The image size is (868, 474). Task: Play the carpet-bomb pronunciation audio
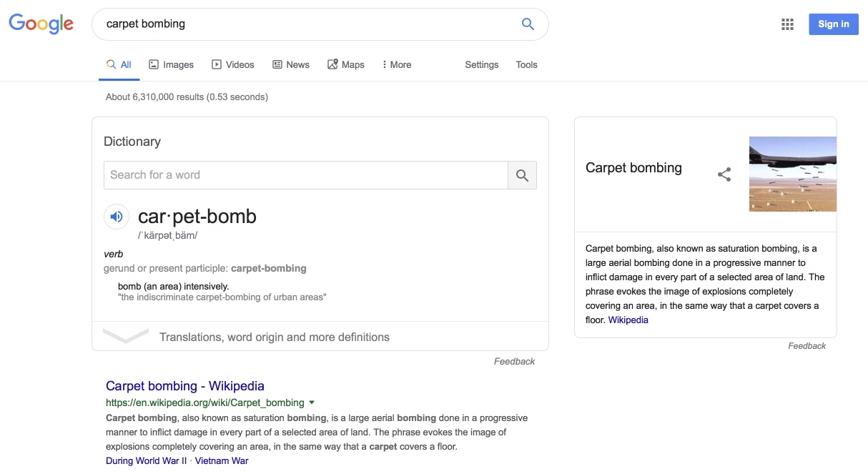117,217
